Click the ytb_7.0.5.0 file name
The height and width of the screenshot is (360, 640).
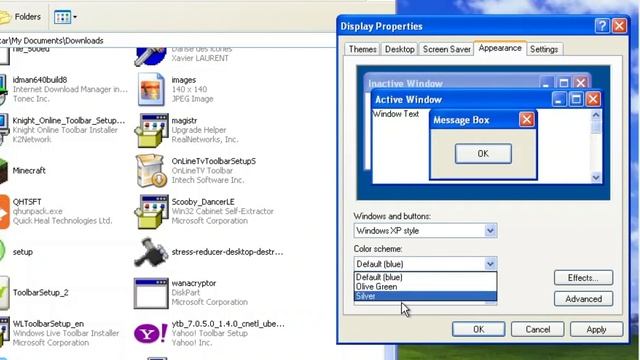[228, 324]
